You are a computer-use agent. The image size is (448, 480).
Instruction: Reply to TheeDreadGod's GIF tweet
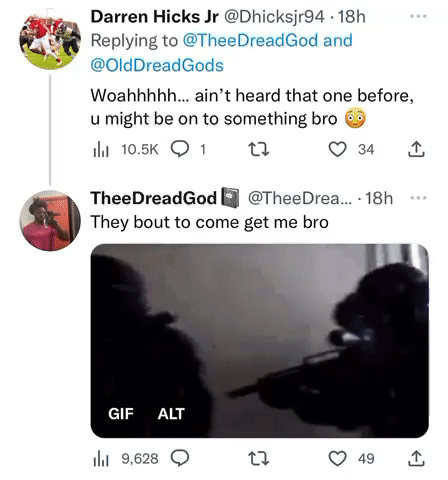180,458
